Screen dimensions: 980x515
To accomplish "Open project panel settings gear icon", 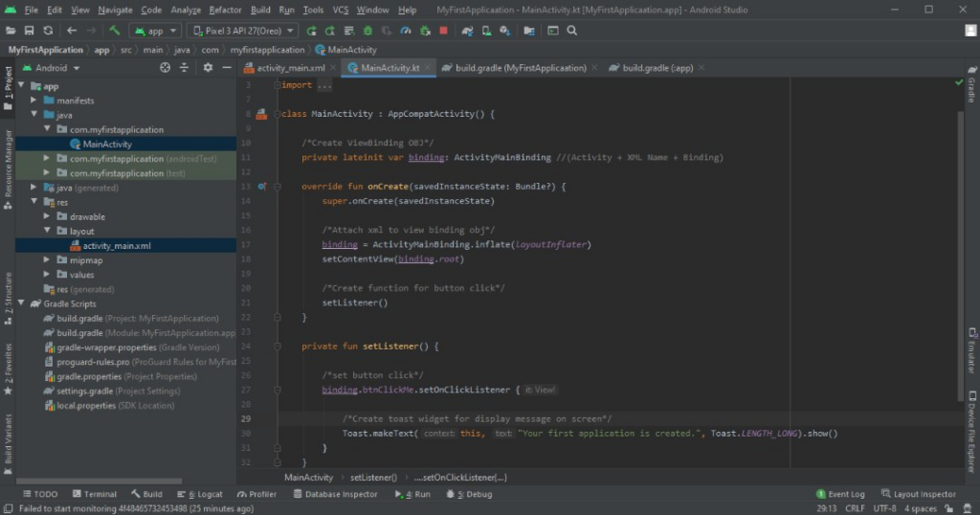I will click(x=208, y=68).
